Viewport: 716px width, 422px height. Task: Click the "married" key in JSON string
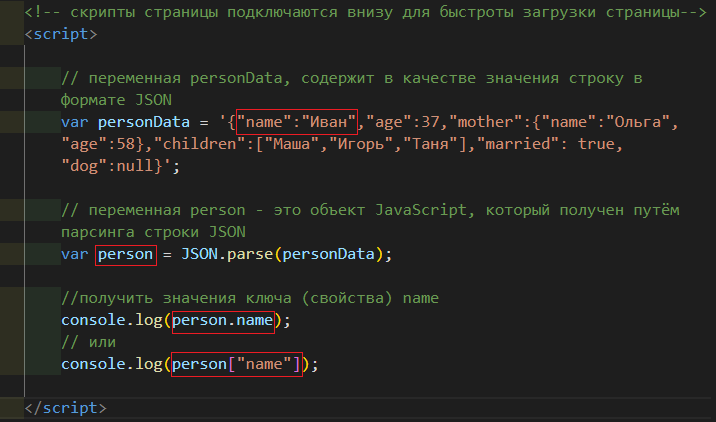pos(517,144)
